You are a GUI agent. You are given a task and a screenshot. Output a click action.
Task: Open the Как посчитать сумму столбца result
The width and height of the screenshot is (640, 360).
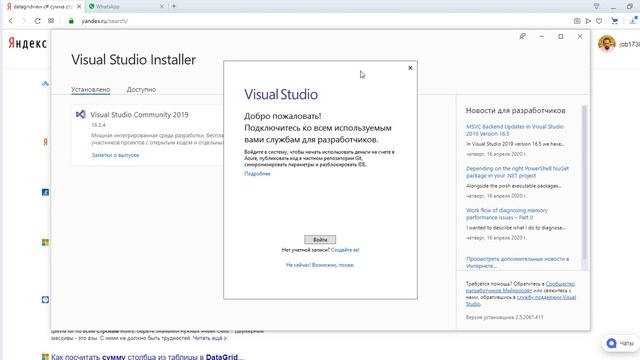(x=147, y=357)
